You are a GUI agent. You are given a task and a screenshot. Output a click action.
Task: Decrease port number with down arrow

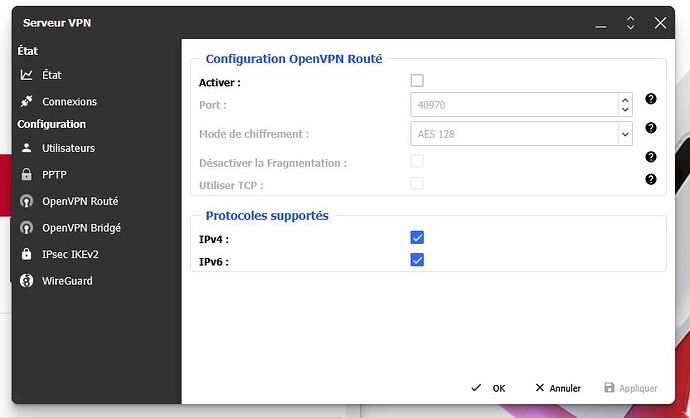(625, 109)
